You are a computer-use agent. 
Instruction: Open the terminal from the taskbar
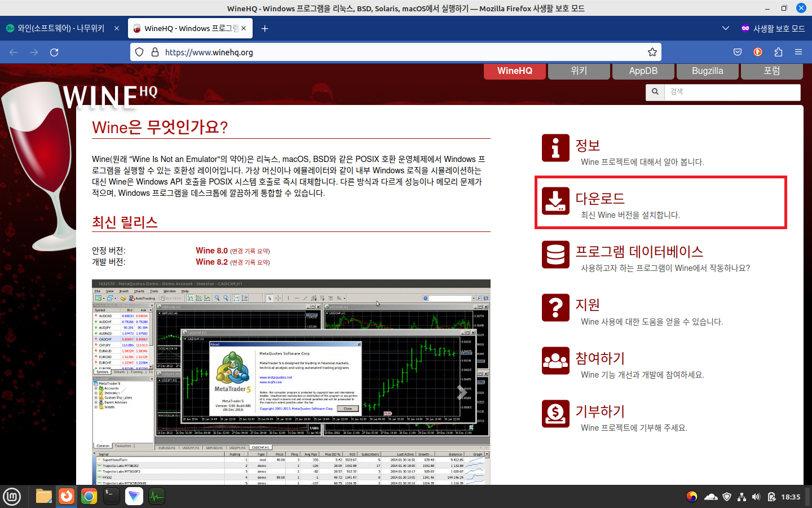[111, 497]
